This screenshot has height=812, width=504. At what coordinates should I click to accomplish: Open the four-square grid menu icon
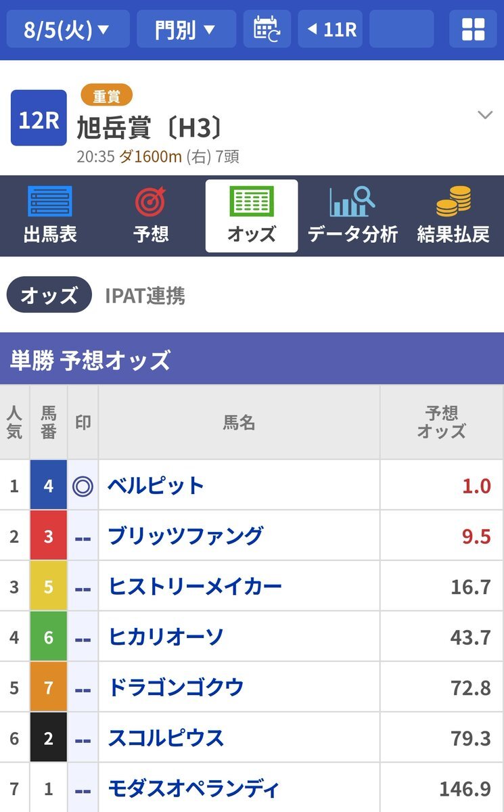473,29
